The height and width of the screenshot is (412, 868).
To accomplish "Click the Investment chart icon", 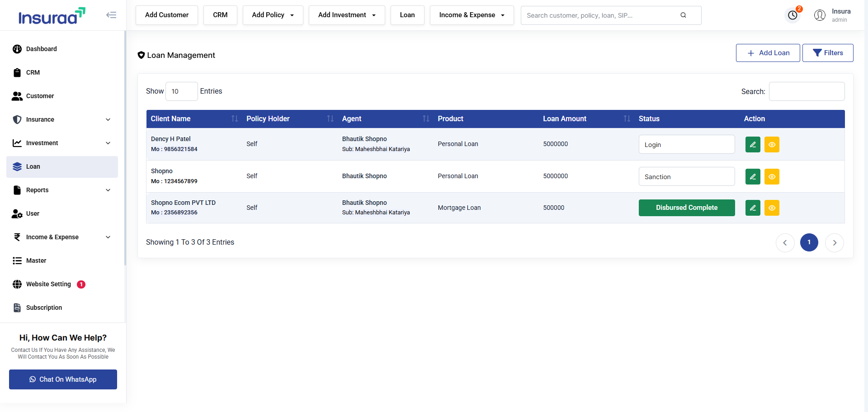I will point(17,143).
